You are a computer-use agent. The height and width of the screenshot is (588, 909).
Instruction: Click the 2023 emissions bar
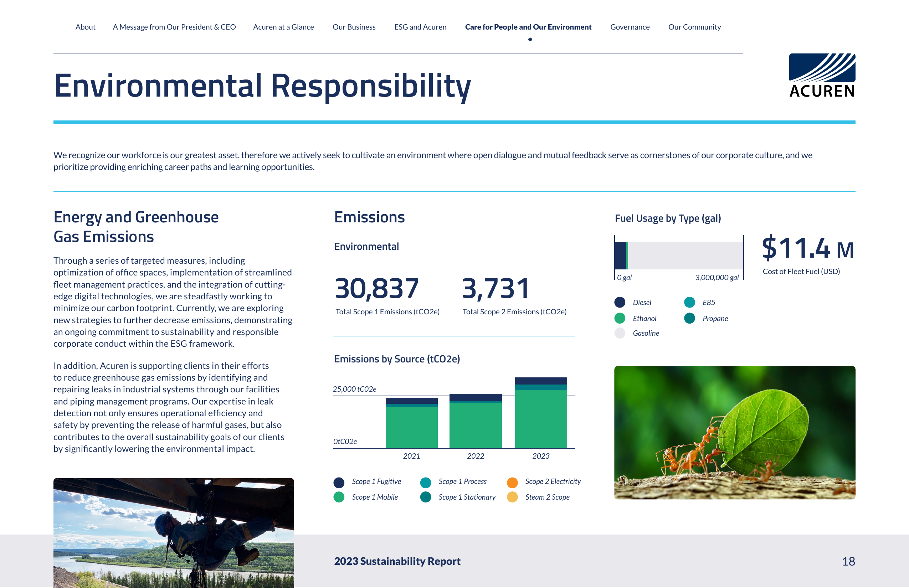pos(541,413)
